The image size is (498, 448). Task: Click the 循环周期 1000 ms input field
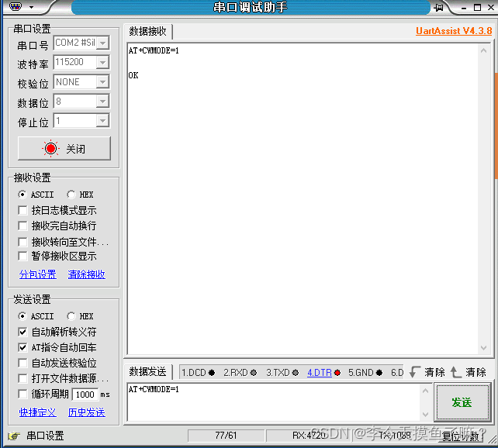point(85,395)
